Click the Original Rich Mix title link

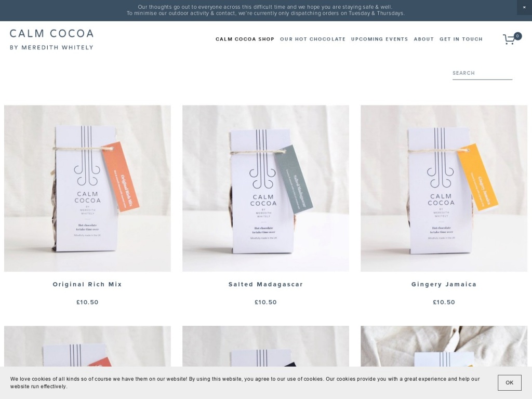point(87,284)
